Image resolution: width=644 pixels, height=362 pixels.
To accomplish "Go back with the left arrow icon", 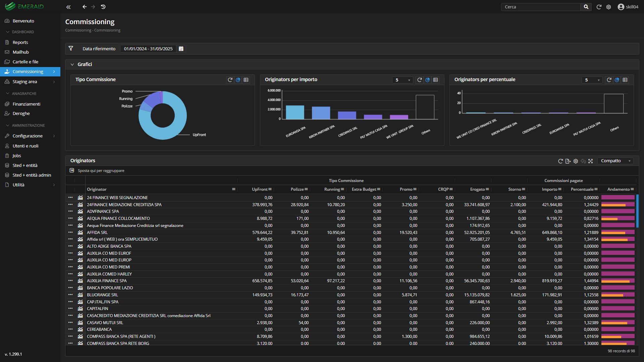I will (85, 7).
